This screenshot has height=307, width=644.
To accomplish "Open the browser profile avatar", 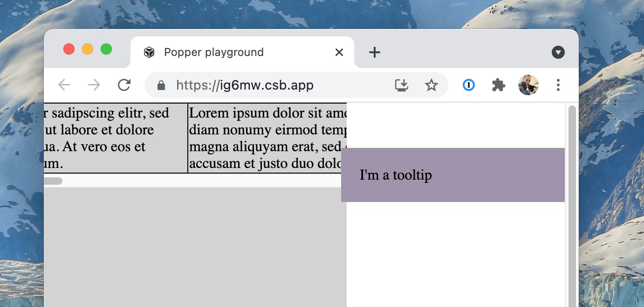I will (528, 85).
